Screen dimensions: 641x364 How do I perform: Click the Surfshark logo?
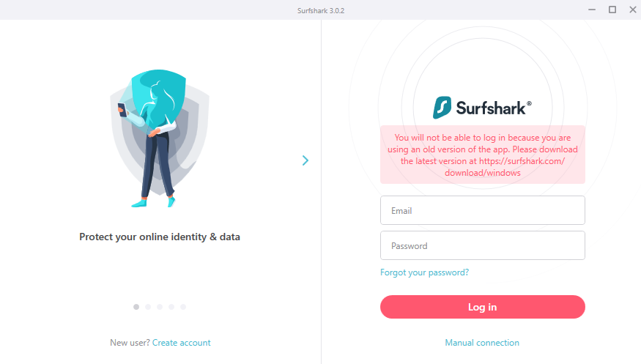482,108
